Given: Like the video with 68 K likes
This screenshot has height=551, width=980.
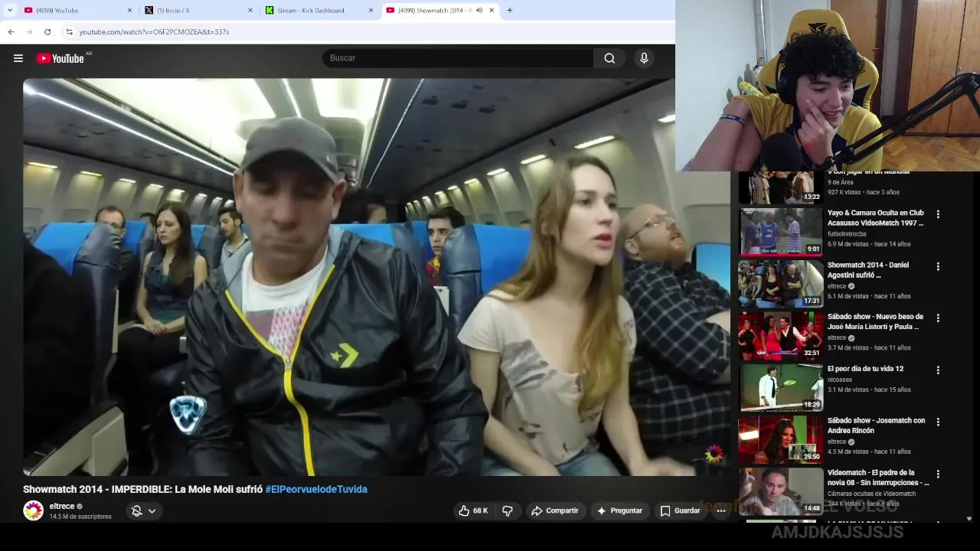Looking at the screenshot, I should coord(473,510).
